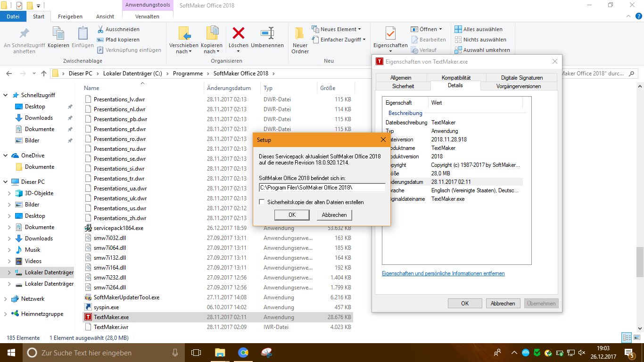Open Allgemein tab in properties dialog
Image resolution: width=644 pixels, height=362 pixels.
pos(401,78)
